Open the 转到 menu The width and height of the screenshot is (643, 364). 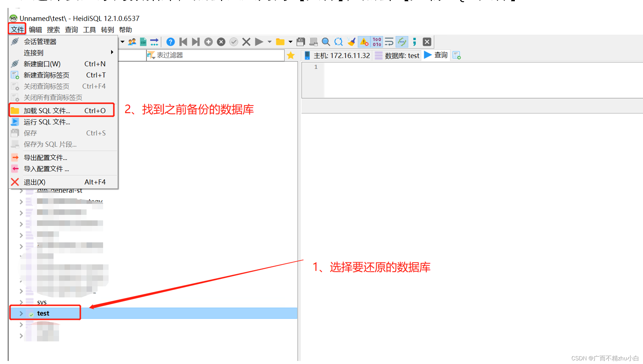tap(107, 30)
